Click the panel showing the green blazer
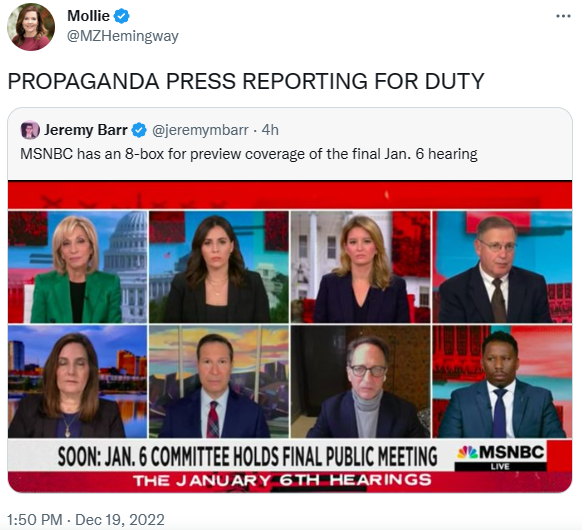This screenshot has height=530, width=582. [x=78, y=266]
